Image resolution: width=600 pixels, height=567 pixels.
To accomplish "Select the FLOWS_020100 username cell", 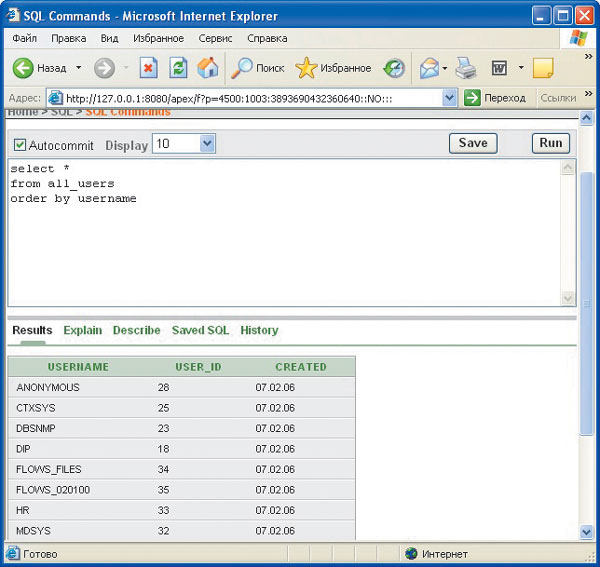I will 53,490.
